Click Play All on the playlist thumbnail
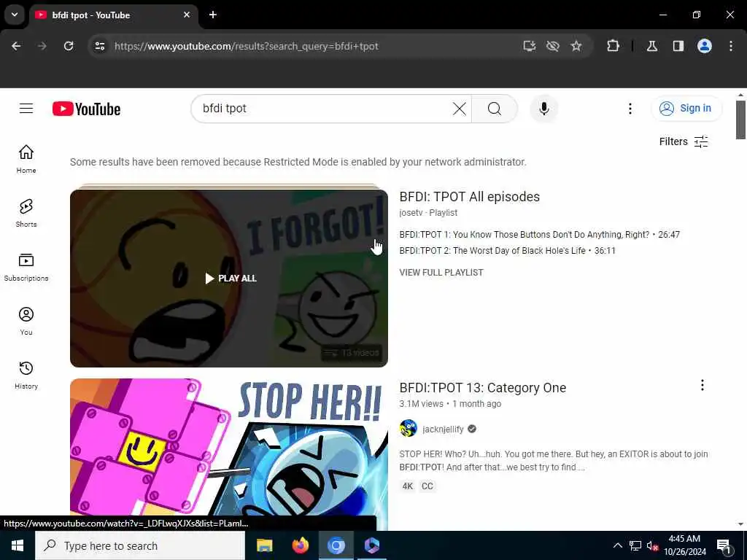Image resolution: width=747 pixels, height=560 pixels. pyautogui.click(x=231, y=278)
